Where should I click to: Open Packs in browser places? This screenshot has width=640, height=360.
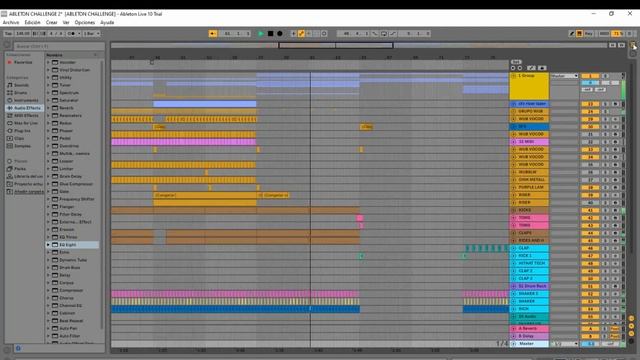pos(20,169)
